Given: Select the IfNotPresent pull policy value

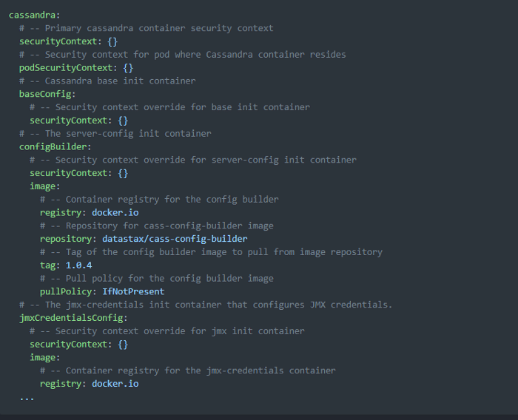Looking at the screenshot, I should [133, 291].
